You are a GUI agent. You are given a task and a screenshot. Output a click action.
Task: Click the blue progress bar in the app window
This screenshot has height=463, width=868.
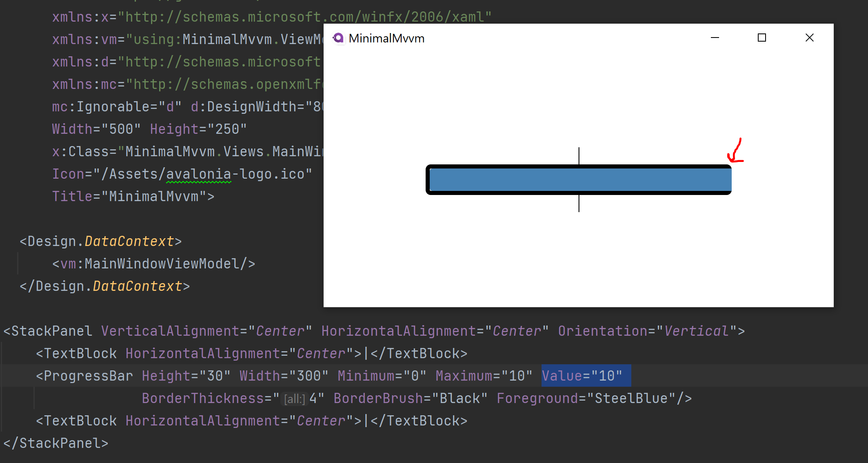pyautogui.click(x=579, y=179)
